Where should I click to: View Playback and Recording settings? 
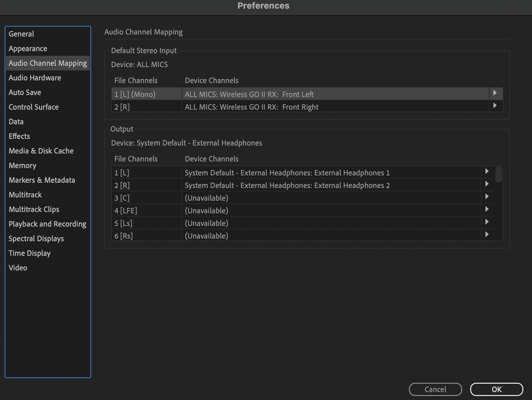[47, 224]
